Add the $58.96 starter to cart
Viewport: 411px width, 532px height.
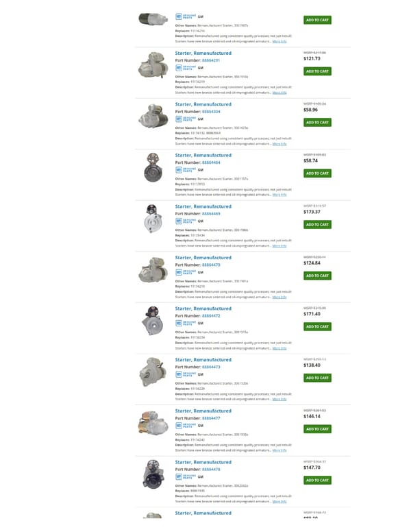[317, 123]
